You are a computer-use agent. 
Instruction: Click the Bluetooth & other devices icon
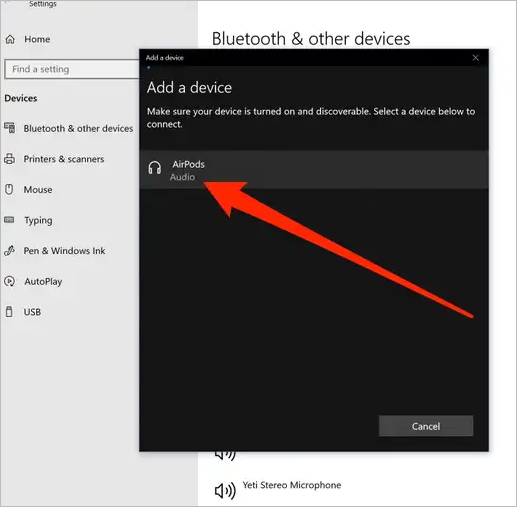[x=10, y=128]
